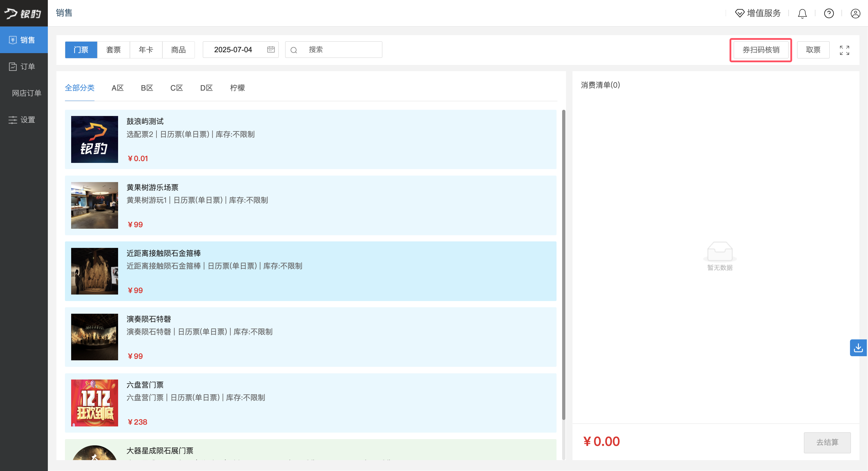Select the B区 category

coord(147,88)
